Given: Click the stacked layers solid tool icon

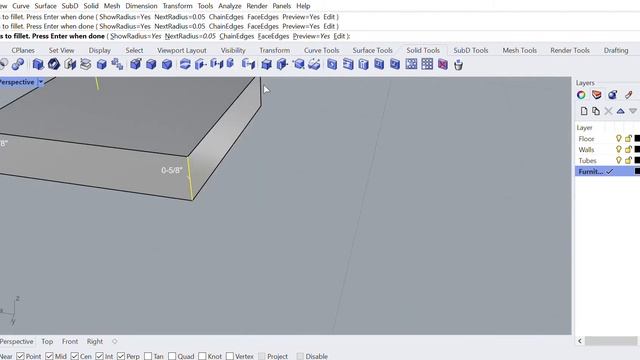Looking at the screenshot, I should pos(86,64).
